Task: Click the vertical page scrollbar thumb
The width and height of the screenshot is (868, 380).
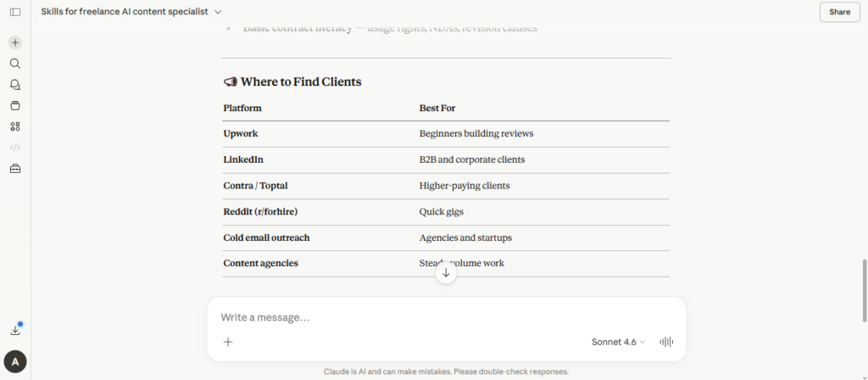Action: pyautogui.click(x=865, y=290)
